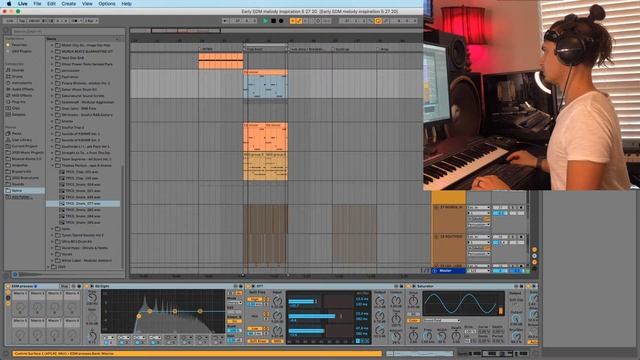Image resolution: width=640 pixels, height=360 pixels.
Task: Arm the Arrangement Record button
Action: 281,21
